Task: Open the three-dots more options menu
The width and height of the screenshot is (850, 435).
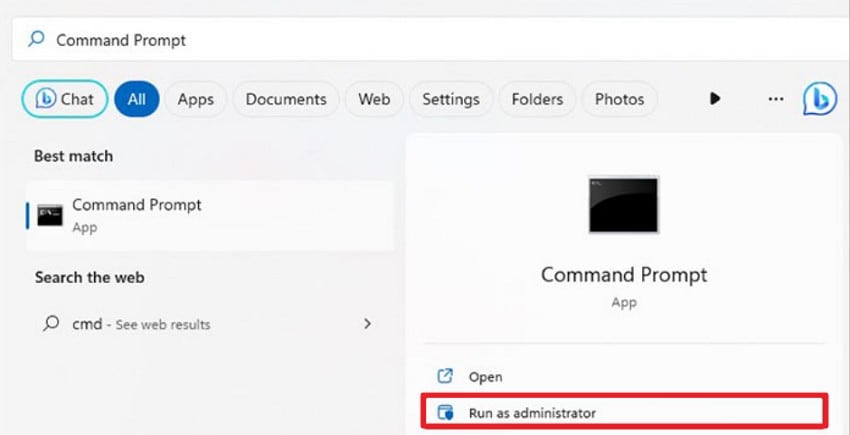Action: tap(776, 99)
